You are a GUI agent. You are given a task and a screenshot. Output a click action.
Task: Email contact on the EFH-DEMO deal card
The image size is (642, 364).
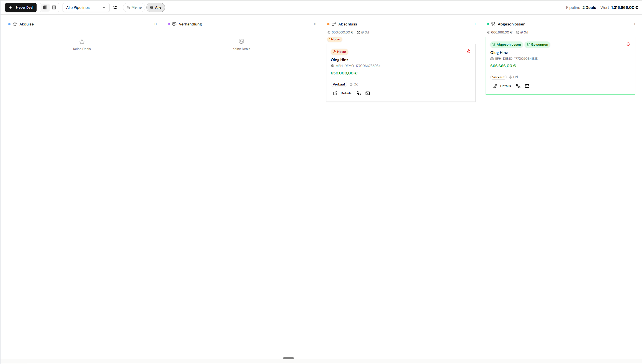tap(527, 86)
